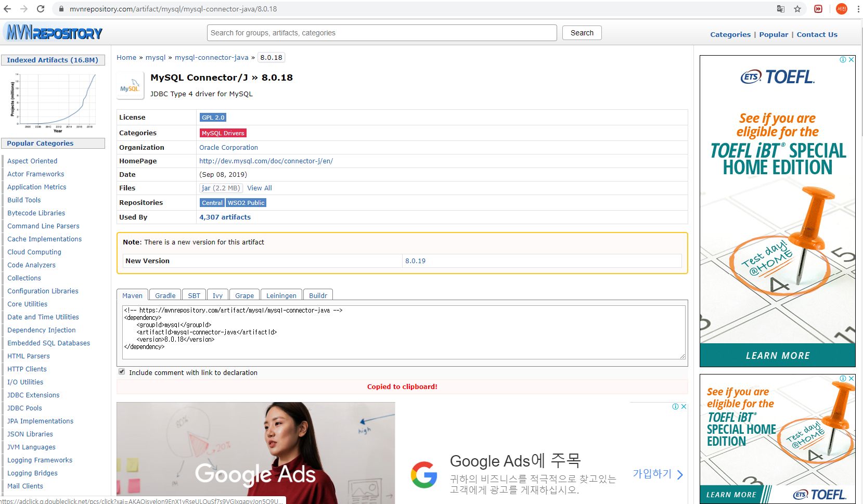The width and height of the screenshot is (863, 504).
Task: Click the address bar padlock icon
Action: pyautogui.click(x=61, y=9)
